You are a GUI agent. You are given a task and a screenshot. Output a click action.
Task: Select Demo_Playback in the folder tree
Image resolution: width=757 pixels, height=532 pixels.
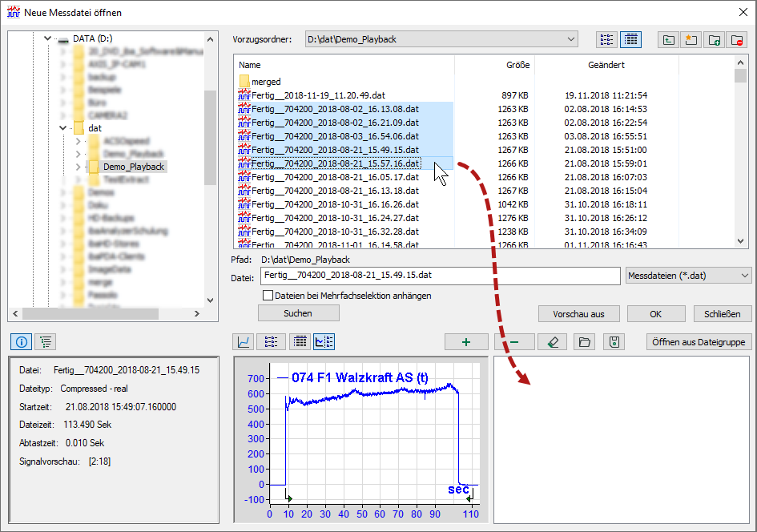(134, 167)
